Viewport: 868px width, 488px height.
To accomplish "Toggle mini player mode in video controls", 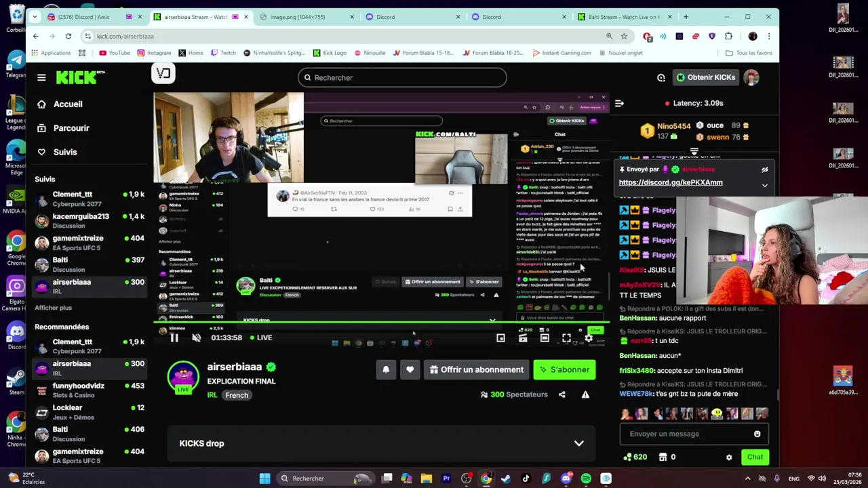I will click(x=500, y=338).
